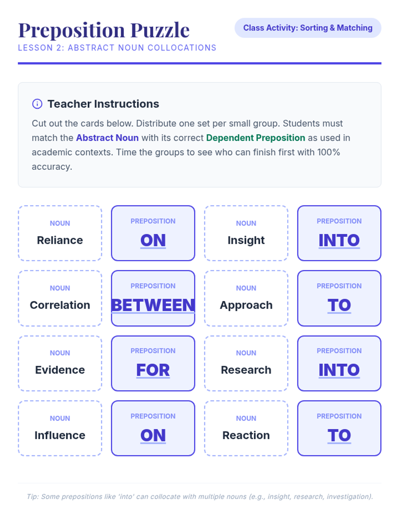Select the Correlation noun card

(x=60, y=298)
